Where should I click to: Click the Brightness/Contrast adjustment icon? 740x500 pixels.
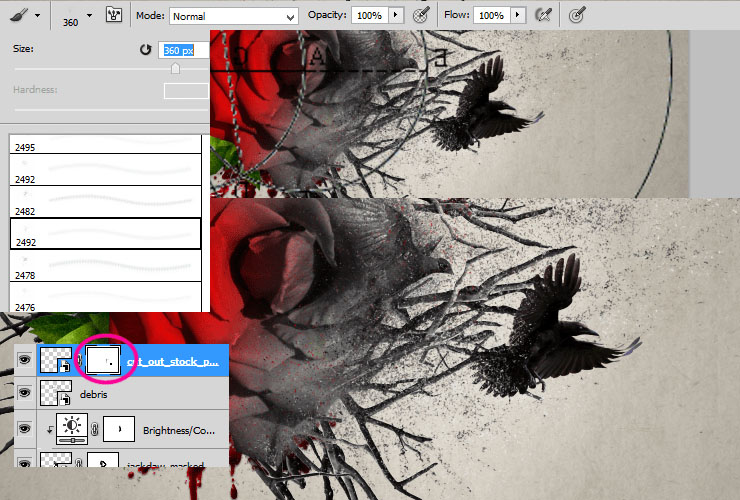click(x=72, y=428)
